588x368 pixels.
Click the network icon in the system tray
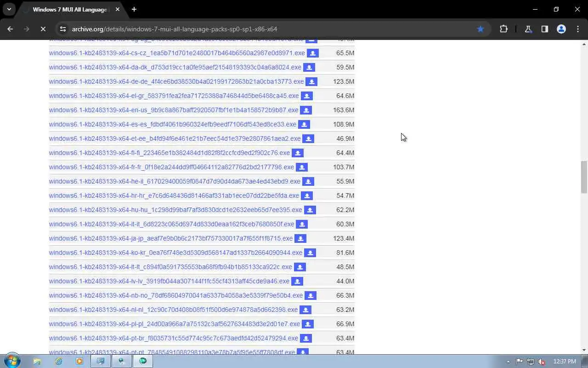tap(531, 362)
